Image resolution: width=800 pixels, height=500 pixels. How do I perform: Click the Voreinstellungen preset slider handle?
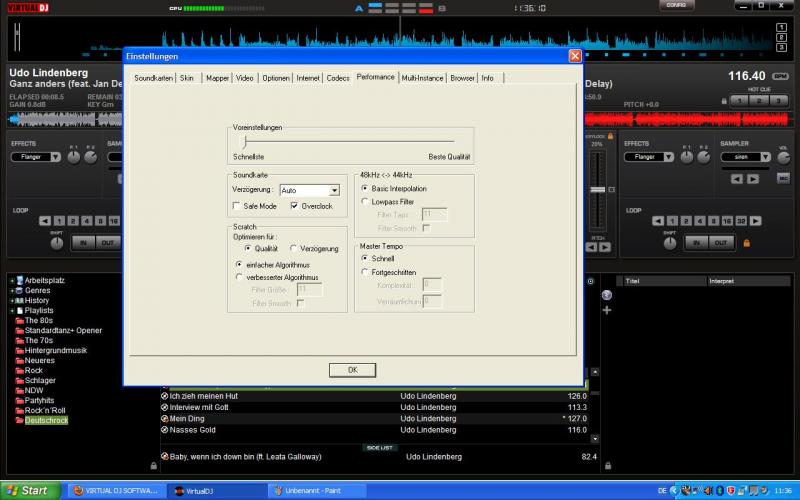245,141
